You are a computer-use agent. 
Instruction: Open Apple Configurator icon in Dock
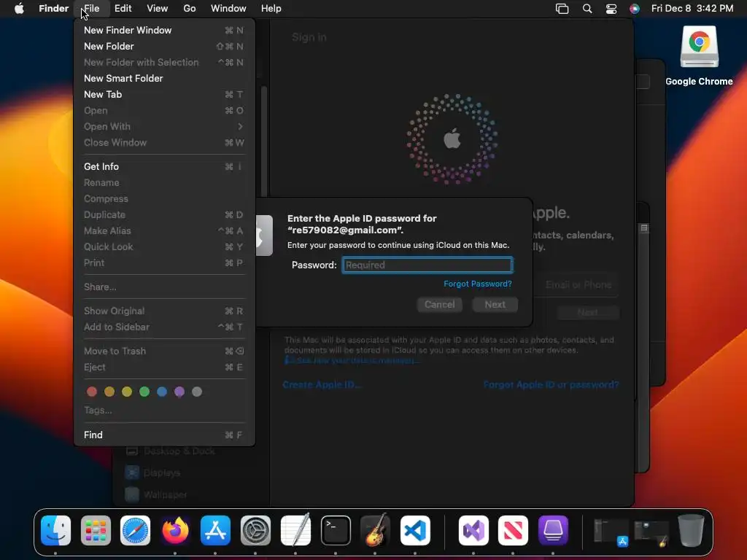553,530
